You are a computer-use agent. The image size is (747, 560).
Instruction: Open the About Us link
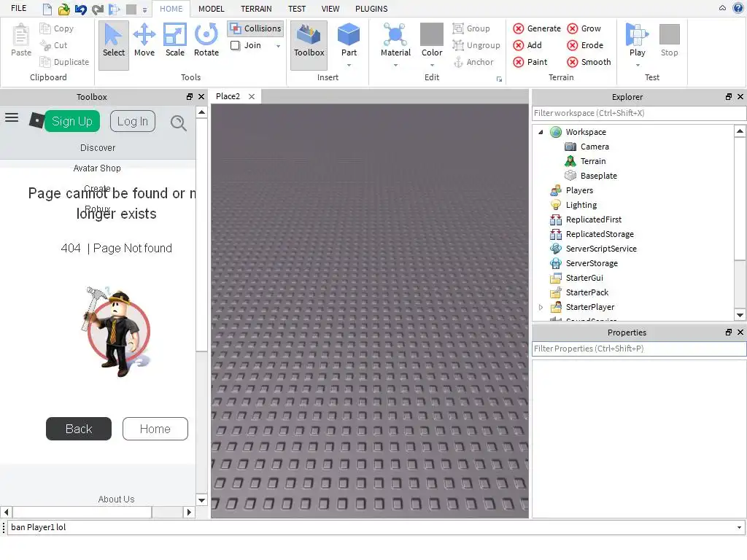coord(116,499)
